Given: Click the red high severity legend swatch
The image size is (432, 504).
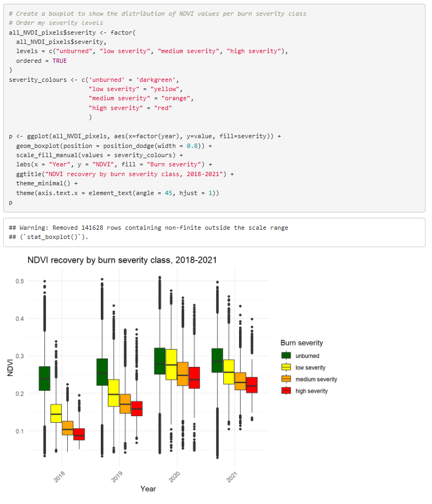Looking at the screenshot, I should pos(286,391).
